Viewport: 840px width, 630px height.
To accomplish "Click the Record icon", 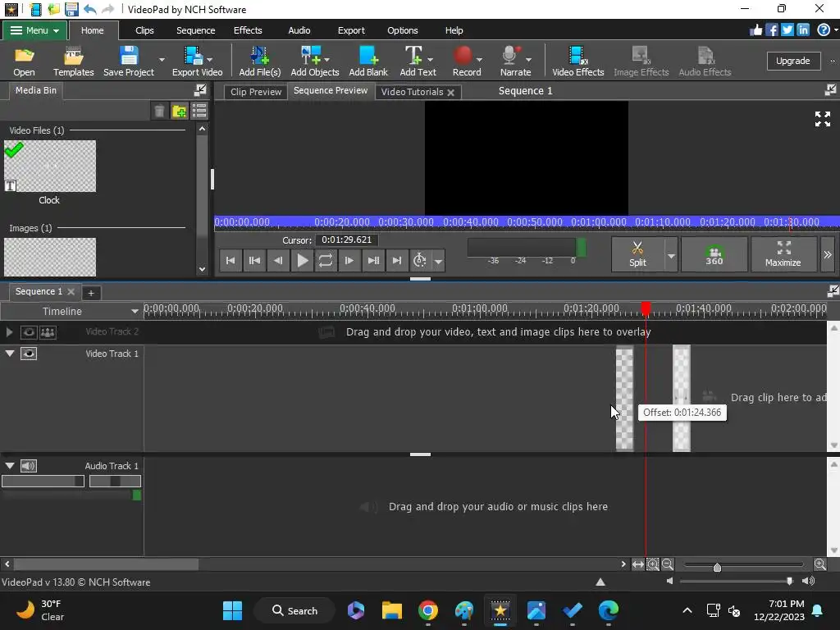I will 464,61.
